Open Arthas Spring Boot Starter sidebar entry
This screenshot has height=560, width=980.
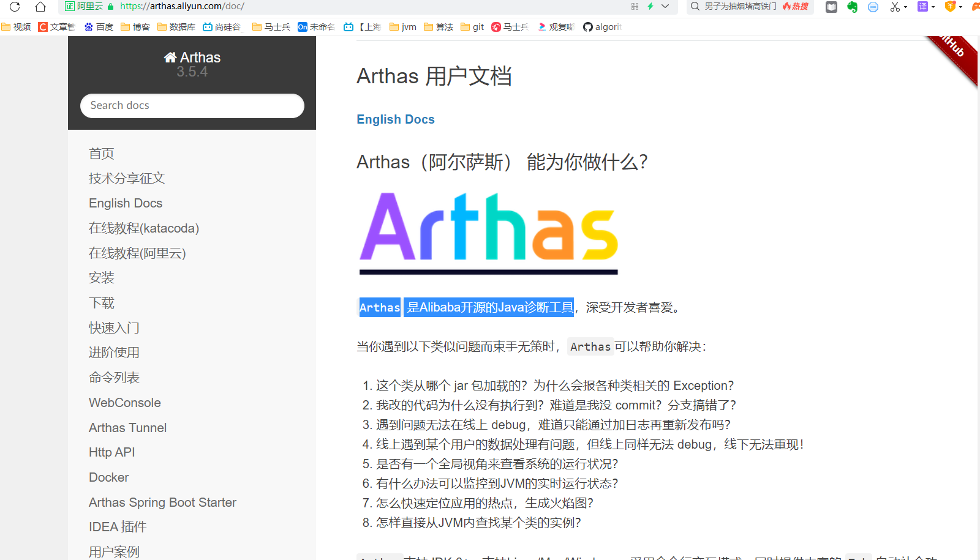click(x=162, y=502)
